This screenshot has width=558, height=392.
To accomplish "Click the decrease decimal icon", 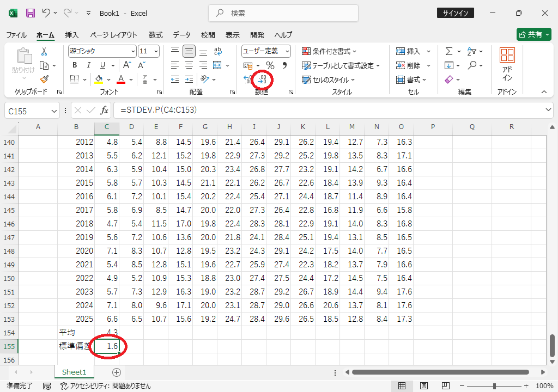I will tap(262, 79).
